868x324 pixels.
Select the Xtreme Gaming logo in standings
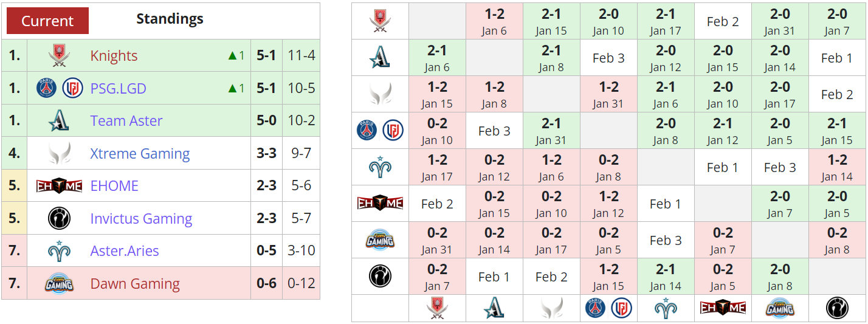pyautogui.click(x=59, y=154)
